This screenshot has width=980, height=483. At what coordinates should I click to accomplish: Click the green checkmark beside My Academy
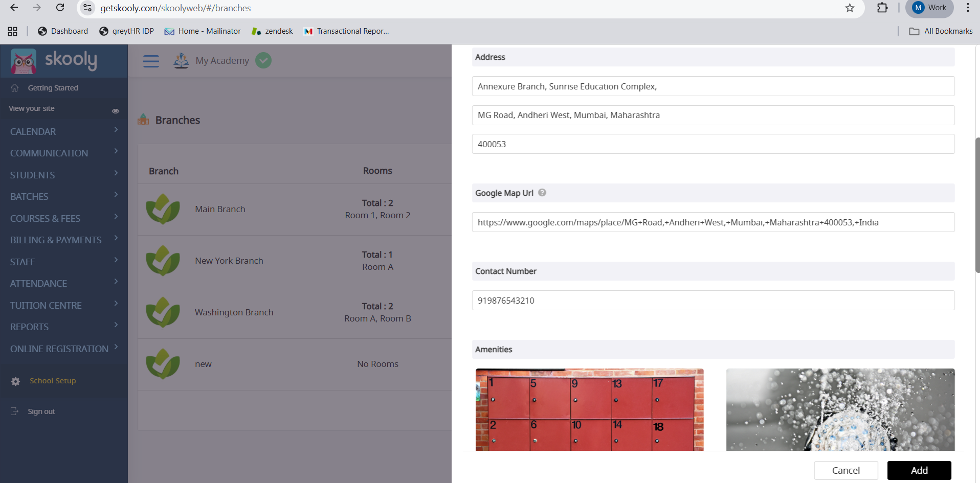(x=263, y=60)
